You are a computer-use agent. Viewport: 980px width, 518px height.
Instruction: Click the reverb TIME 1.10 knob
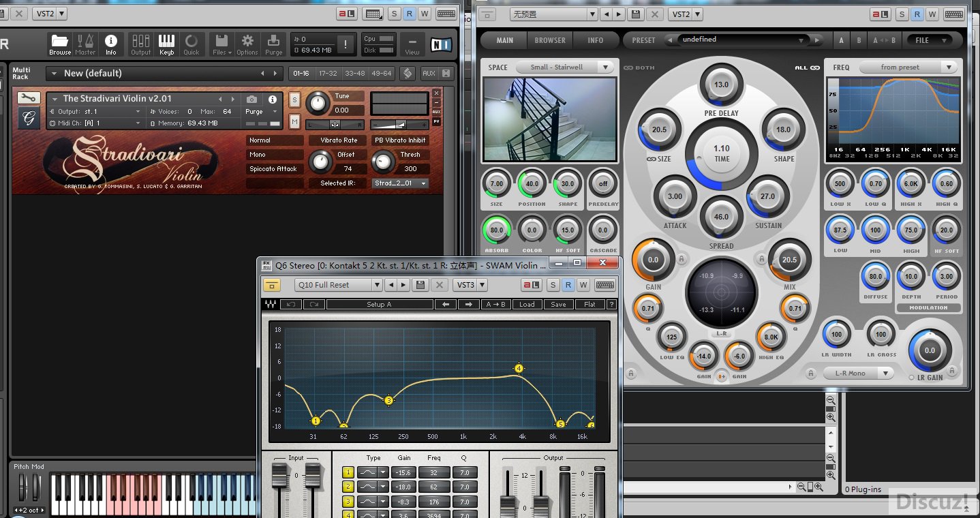pos(721,153)
